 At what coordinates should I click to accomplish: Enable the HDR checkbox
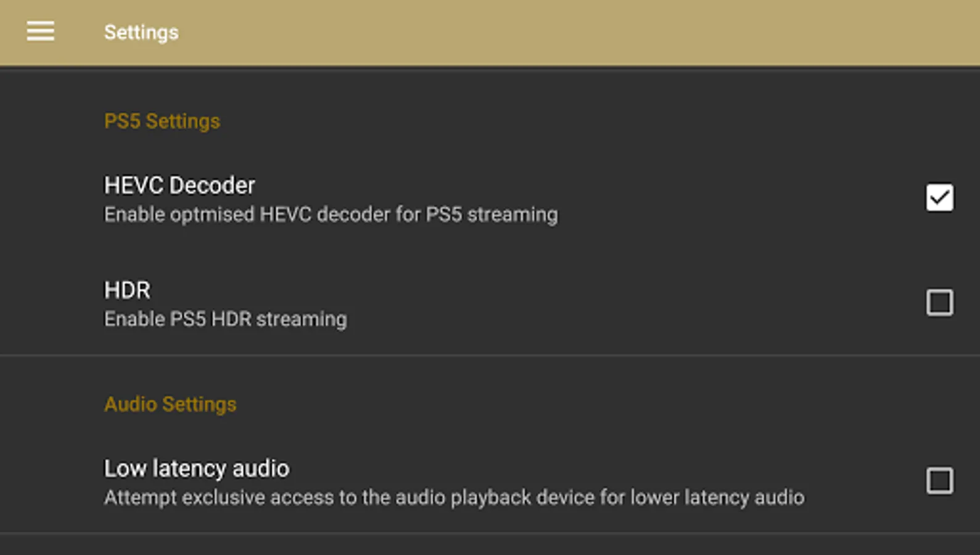(x=939, y=303)
